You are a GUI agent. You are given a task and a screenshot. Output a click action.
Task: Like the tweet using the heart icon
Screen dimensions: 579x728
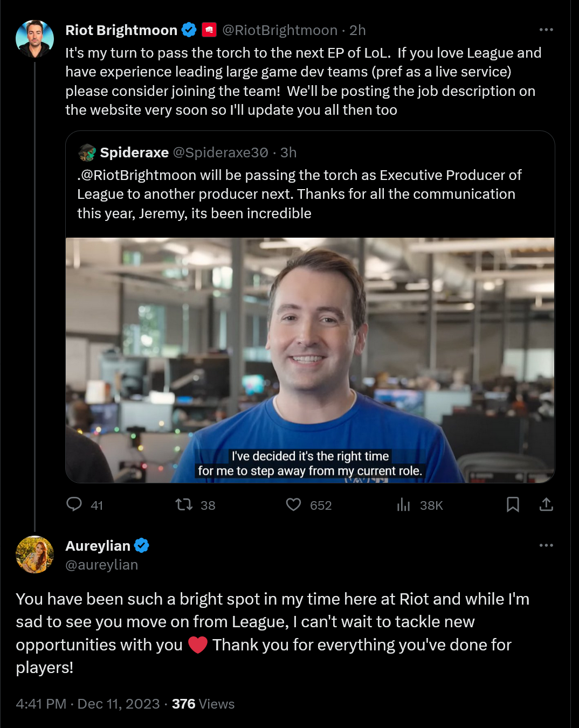point(293,505)
